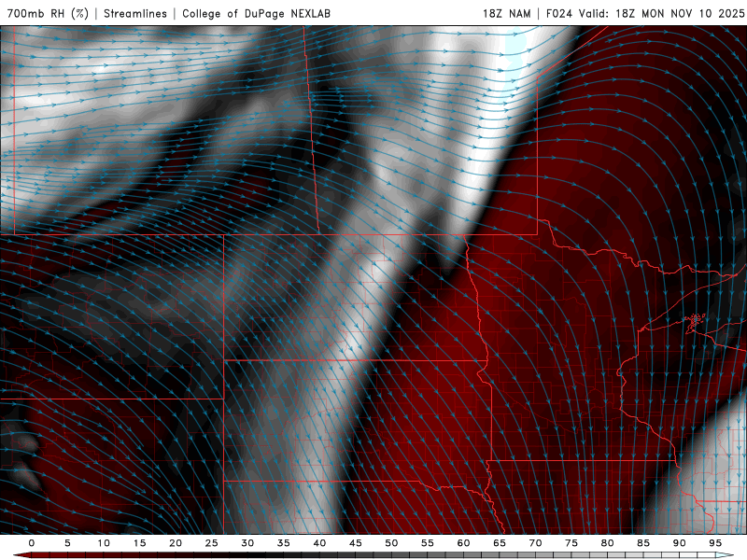This screenshot has height=560, width=747.
Task: Click 'College of DuPage NEXLAB' text
Action: point(256,13)
